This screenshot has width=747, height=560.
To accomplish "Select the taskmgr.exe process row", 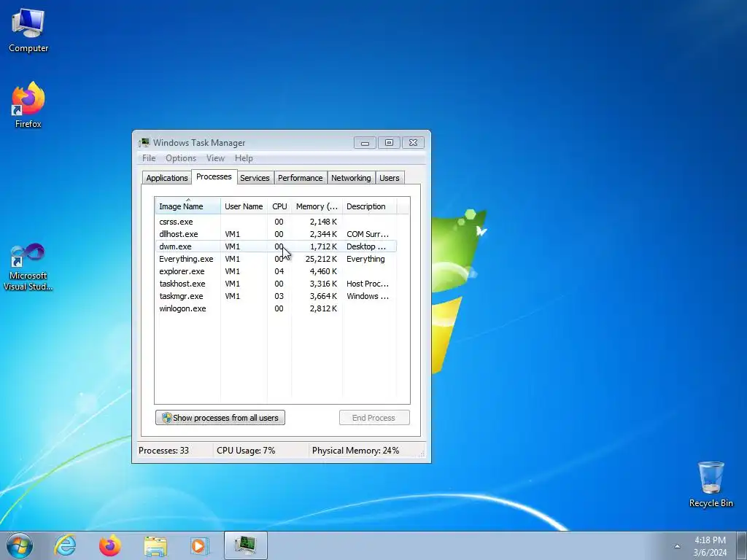I will point(276,296).
